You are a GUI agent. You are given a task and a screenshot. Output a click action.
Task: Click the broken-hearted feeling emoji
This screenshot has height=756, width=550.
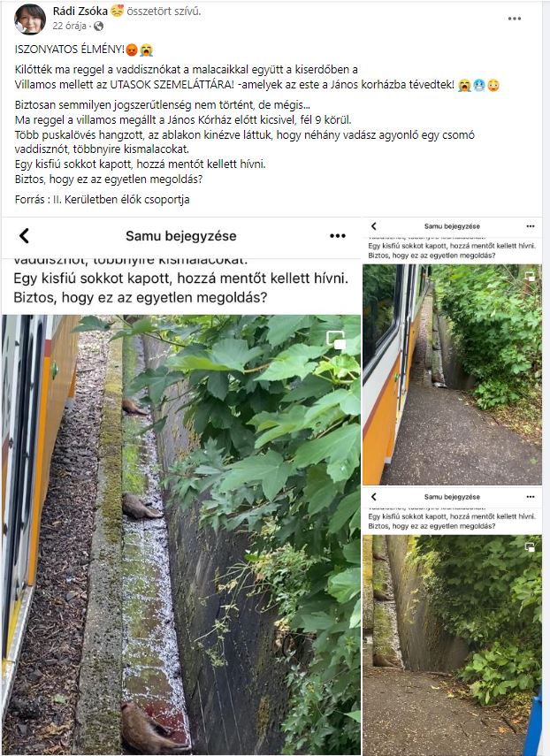[x=117, y=11]
